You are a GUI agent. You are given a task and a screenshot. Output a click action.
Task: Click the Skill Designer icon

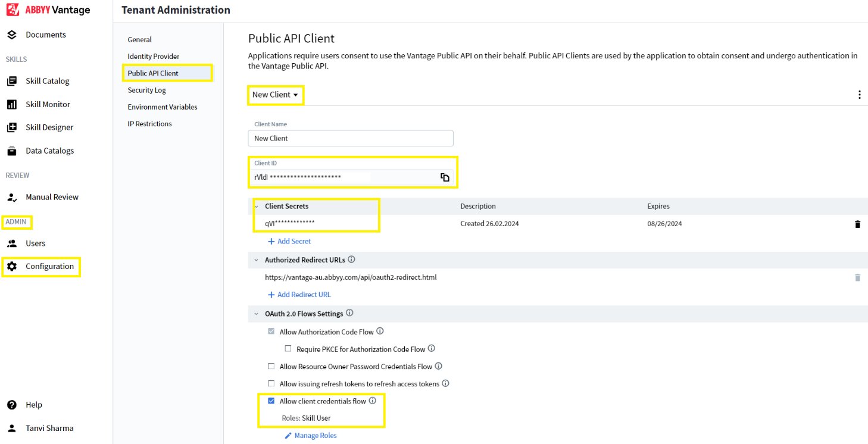pos(12,127)
